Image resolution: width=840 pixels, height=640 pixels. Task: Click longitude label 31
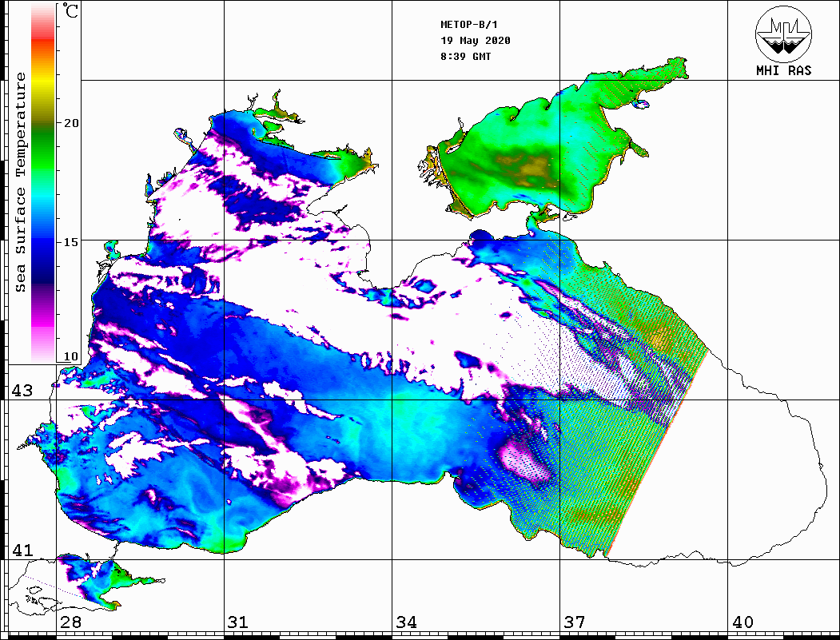[238, 622]
